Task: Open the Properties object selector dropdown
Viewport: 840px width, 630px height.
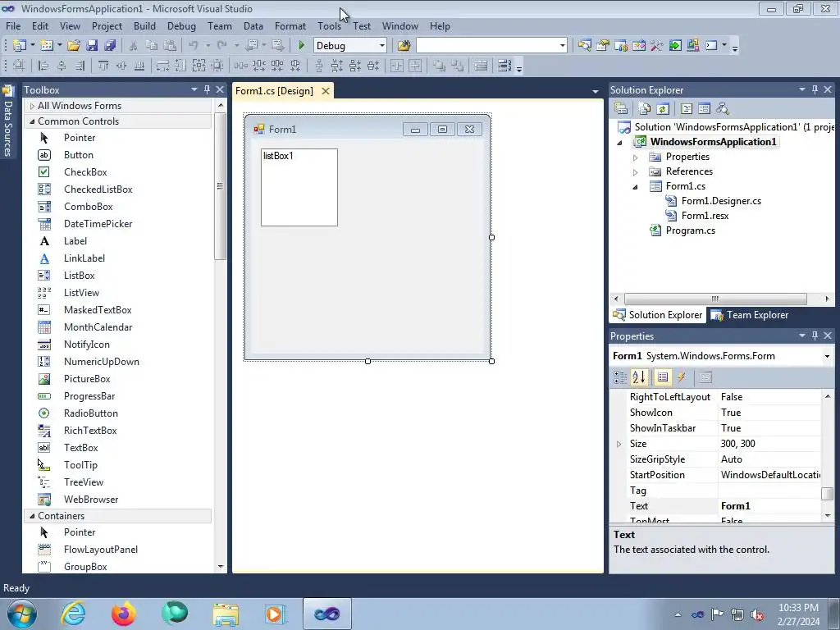Action: coord(827,356)
